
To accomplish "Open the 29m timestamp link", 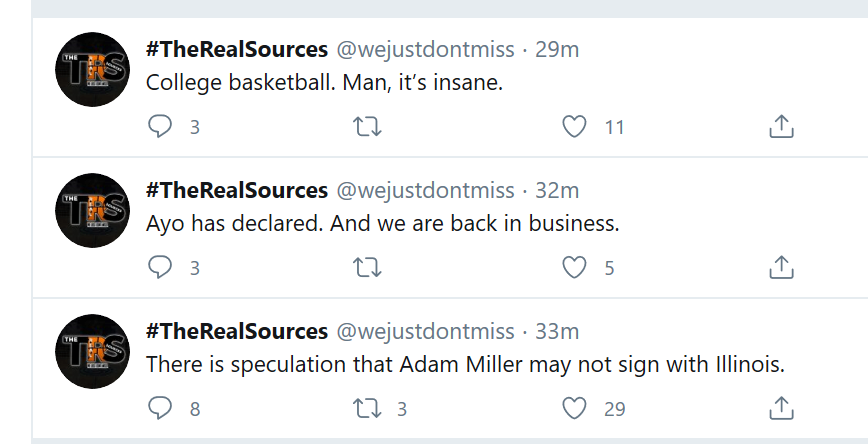I will coord(557,49).
